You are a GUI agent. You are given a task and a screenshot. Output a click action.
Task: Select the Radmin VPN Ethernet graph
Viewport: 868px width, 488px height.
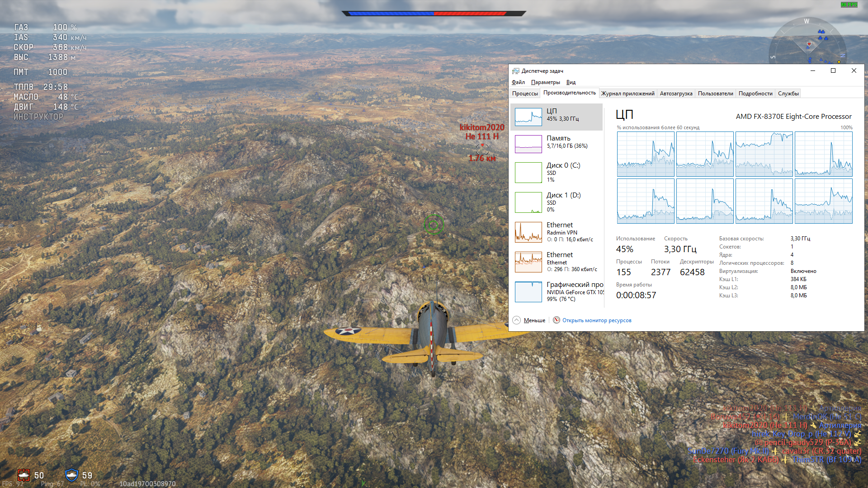point(528,232)
